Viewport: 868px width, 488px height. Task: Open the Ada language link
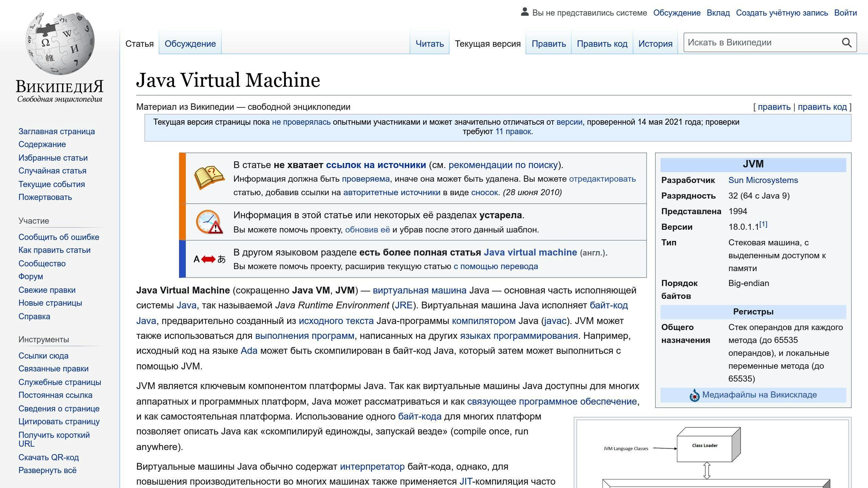tap(249, 351)
